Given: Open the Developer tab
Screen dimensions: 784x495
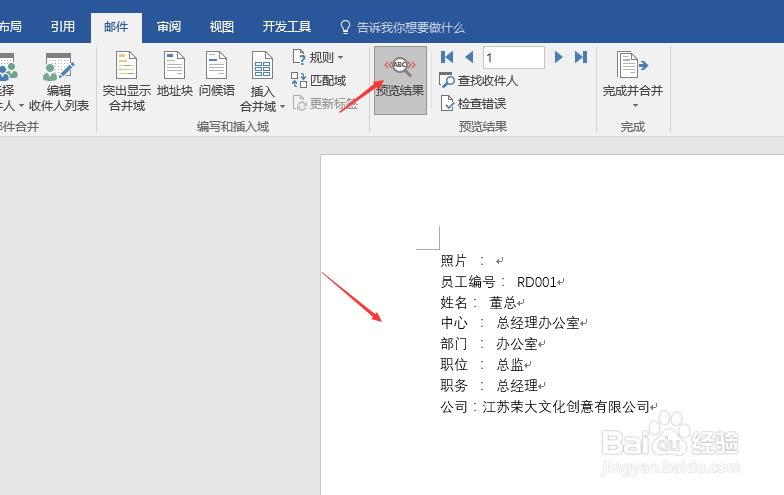Looking at the screenshot, I should [x=286, y=26].
